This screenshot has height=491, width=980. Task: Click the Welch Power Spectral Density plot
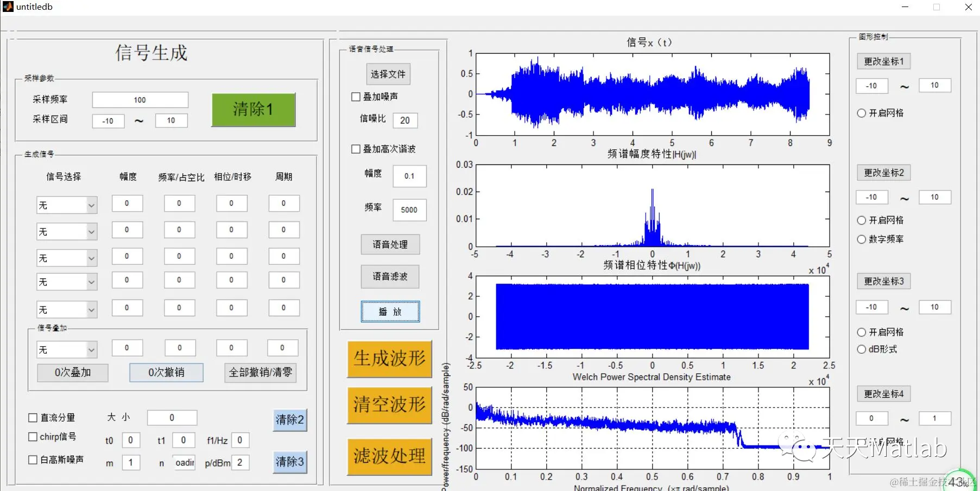[653, 428]
